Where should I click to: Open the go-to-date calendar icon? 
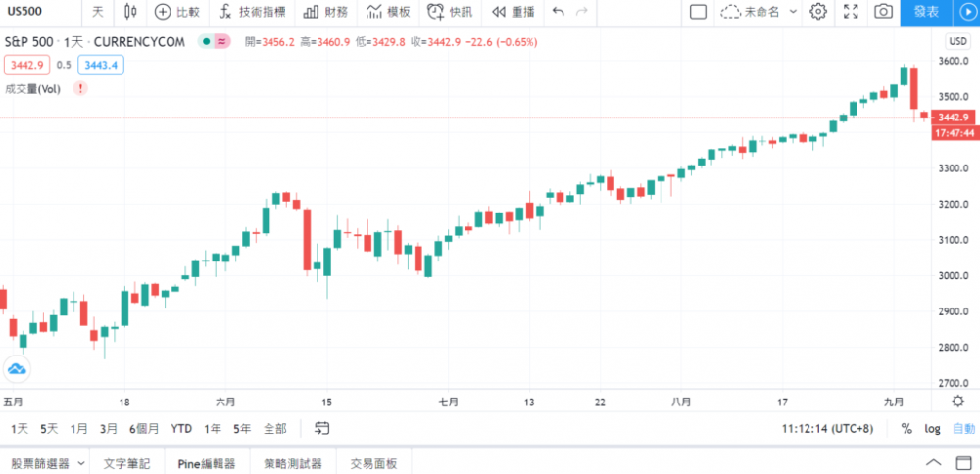[x=321, y=428]
